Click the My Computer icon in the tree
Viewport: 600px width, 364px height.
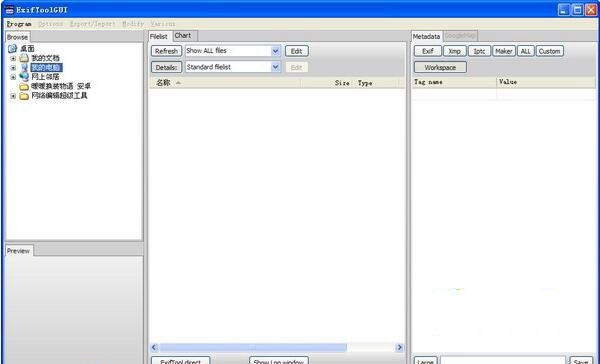tap(24, 68)
